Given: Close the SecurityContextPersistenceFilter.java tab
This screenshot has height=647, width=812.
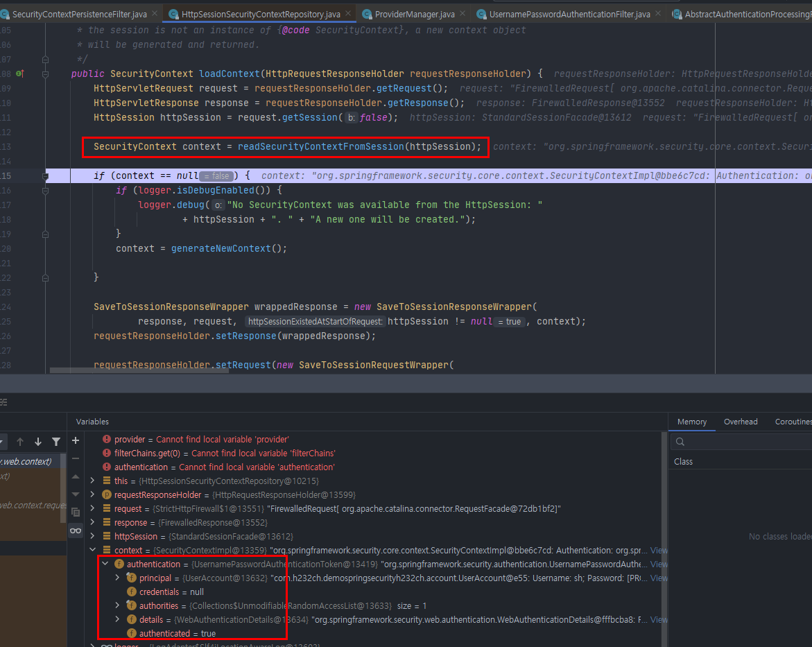Looking at the screenshot, I should coord(155,13).
